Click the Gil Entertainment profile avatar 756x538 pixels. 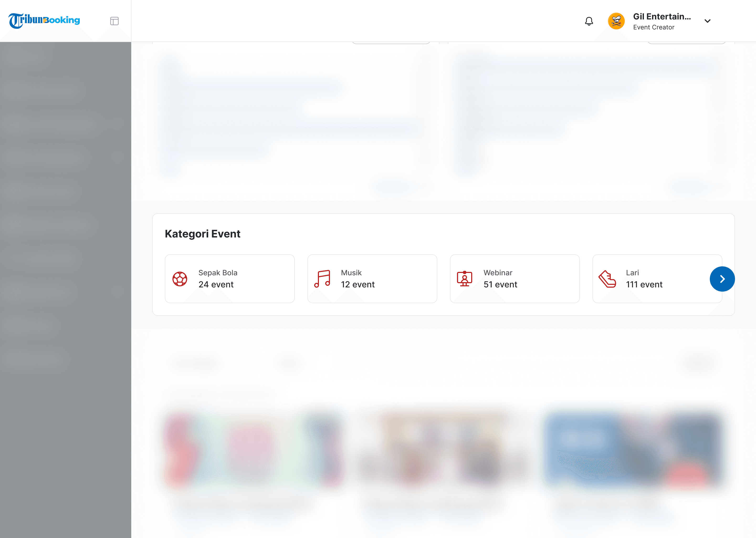point(616,21)
